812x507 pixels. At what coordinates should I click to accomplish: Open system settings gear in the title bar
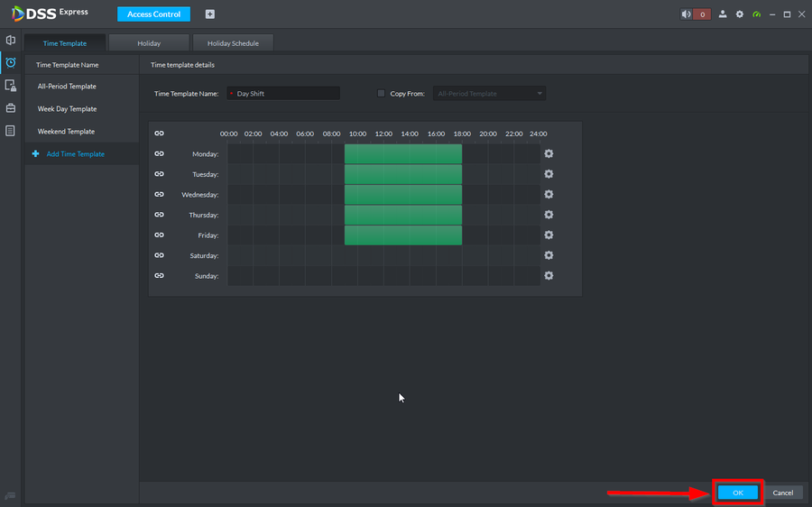coord(740,14)
